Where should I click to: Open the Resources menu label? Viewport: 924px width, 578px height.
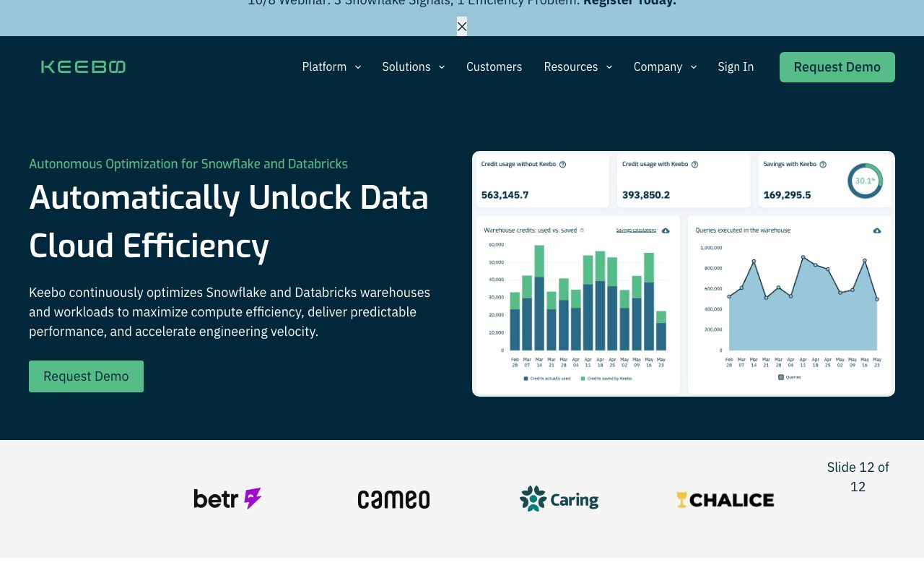point(571,67)
